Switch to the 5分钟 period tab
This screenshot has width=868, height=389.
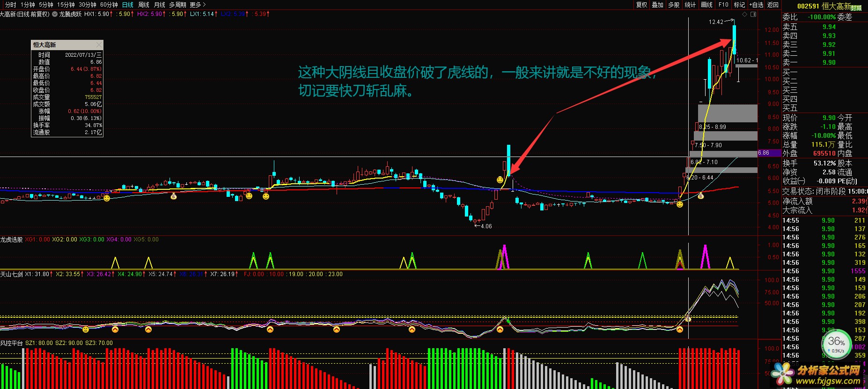click(46, 5)
